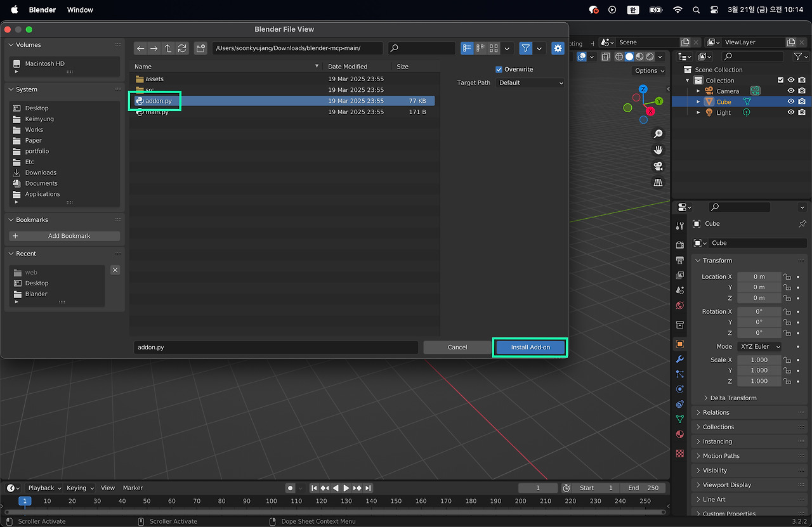
Task: Click the Cancel button
Action: coord(457,348)
